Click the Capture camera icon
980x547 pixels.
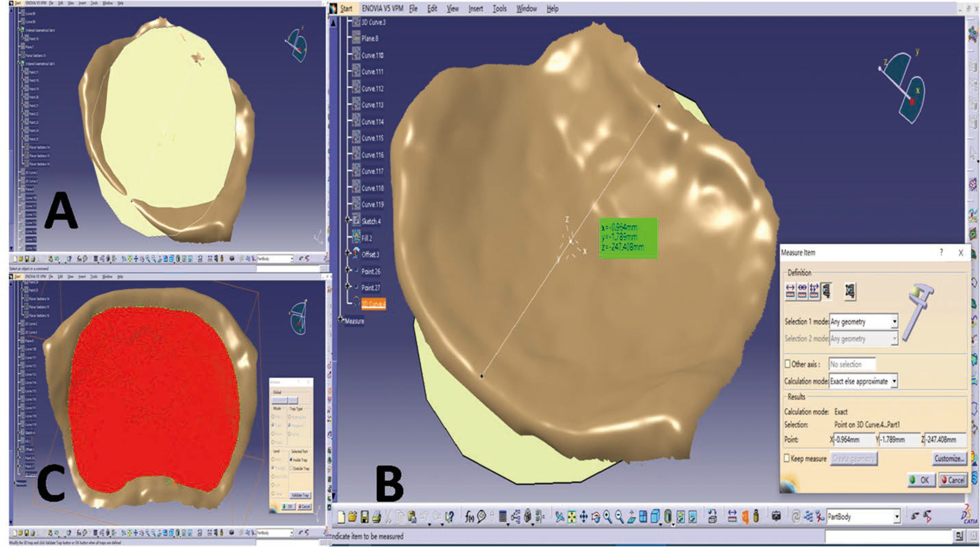tap(776, 517)
